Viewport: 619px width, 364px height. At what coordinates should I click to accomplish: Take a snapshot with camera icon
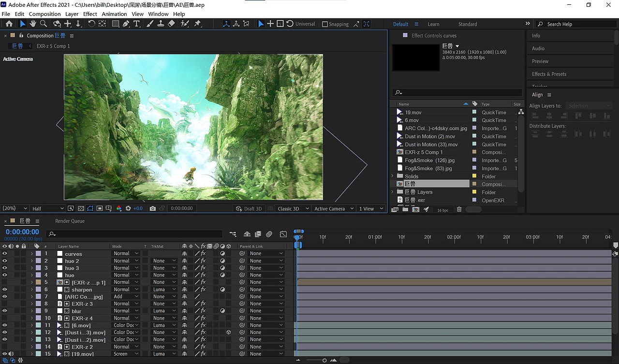click(x=153, y=208)
